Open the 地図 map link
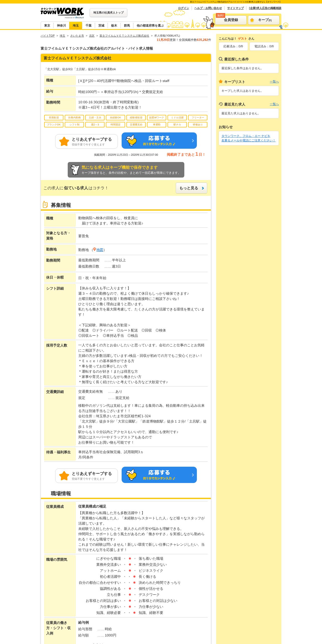 (100, 250)
